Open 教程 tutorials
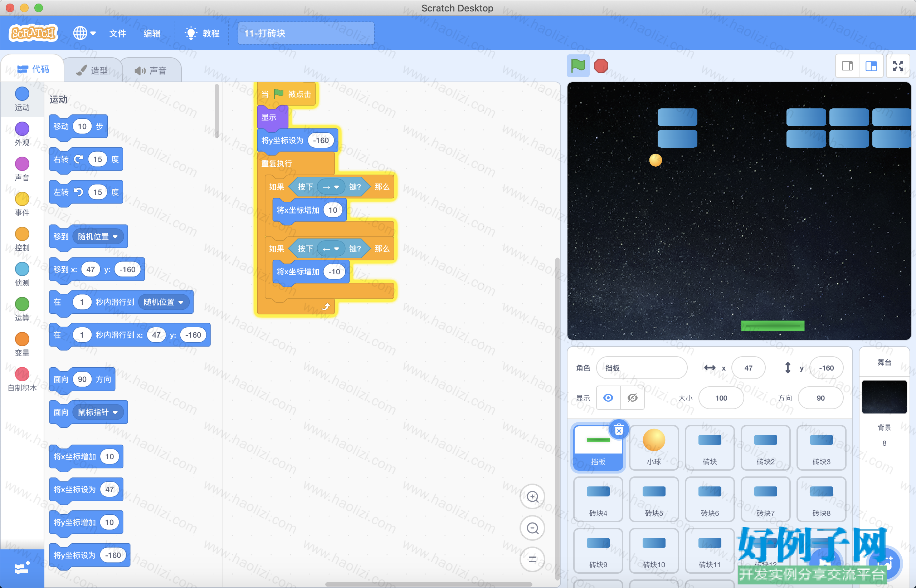Screen dimensions: 916x588 tap(202, 33)
